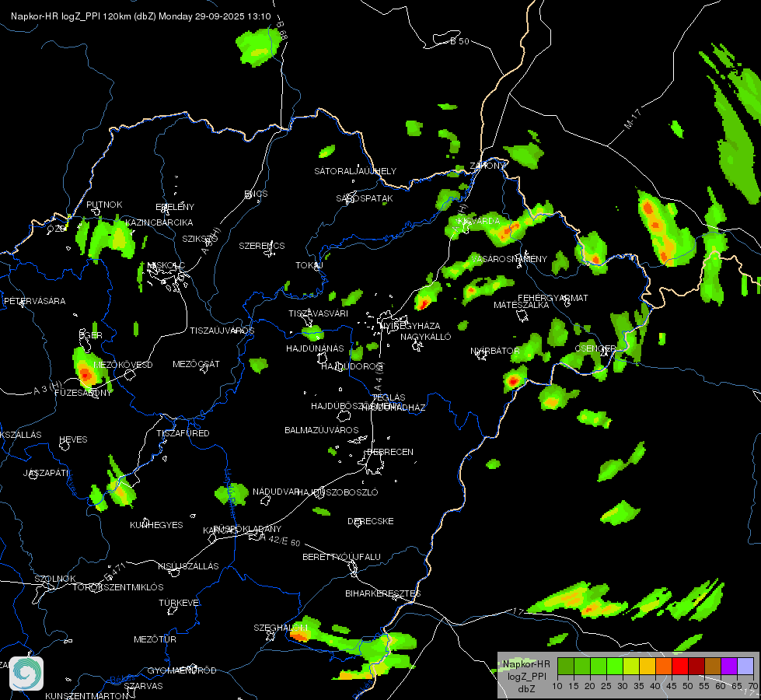Screen dimensions: 761x700
Task: Select the orange 40 dBZ legend swatch
Action: click(x=664, y=667)
